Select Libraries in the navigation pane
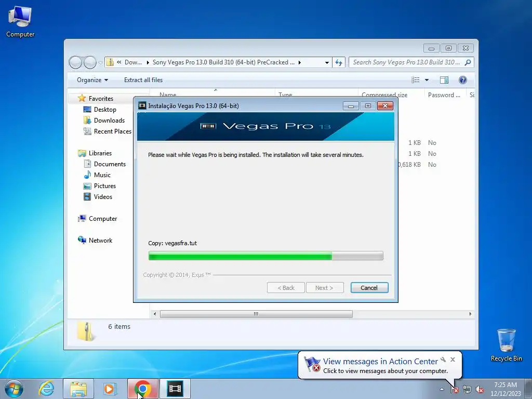Screen dimensions: 532x399 100,153
